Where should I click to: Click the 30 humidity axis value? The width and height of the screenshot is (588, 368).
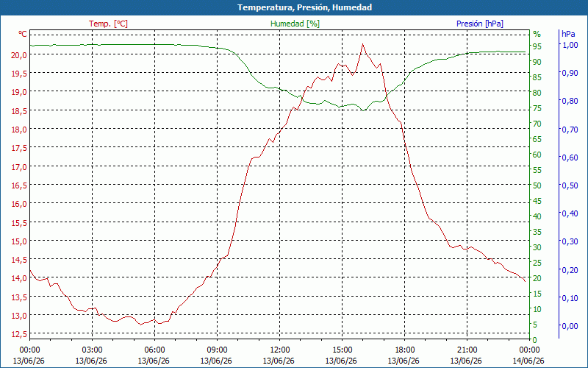click(x=537, y=247)
